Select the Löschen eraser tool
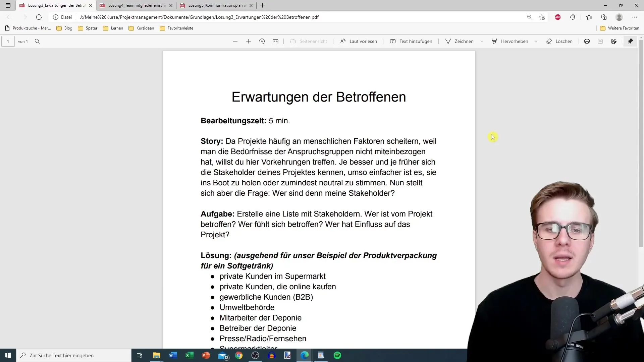Viewport: 644px width, 362px height. tap(559, 41)
